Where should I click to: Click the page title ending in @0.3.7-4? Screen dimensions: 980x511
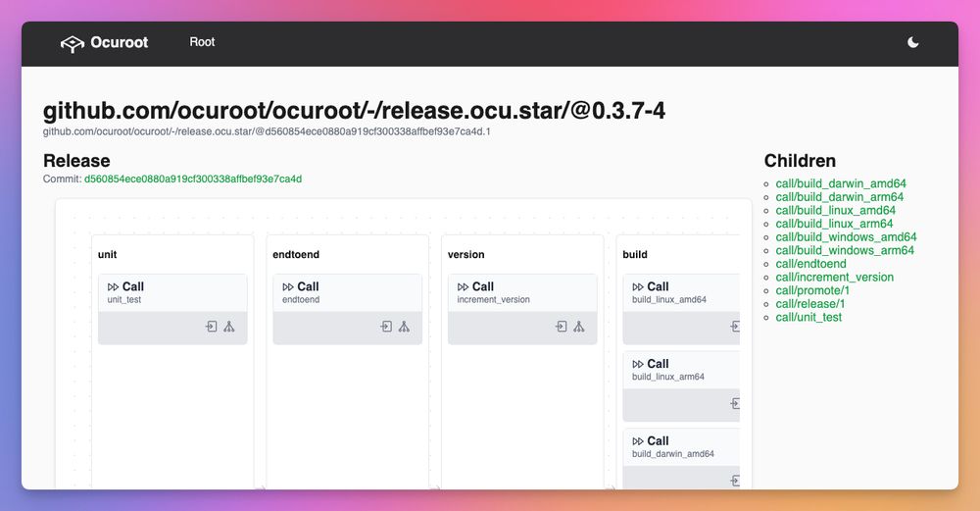(x=355, y=111)
